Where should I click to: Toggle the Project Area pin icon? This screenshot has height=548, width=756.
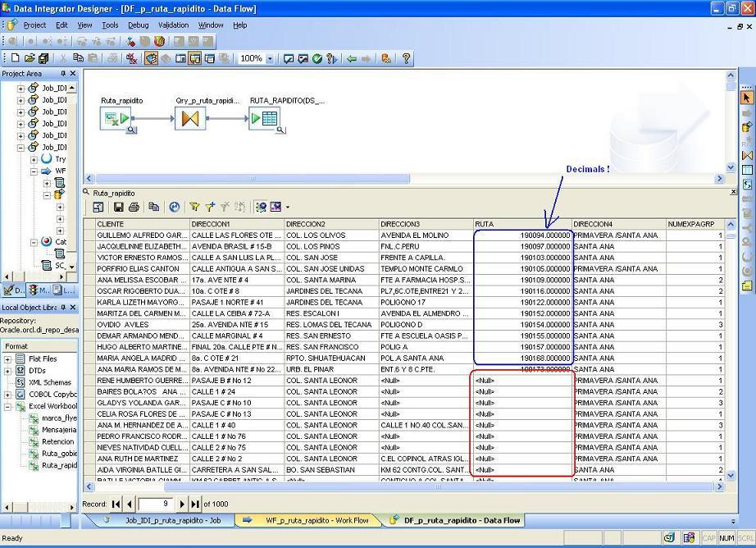(63, 73)
